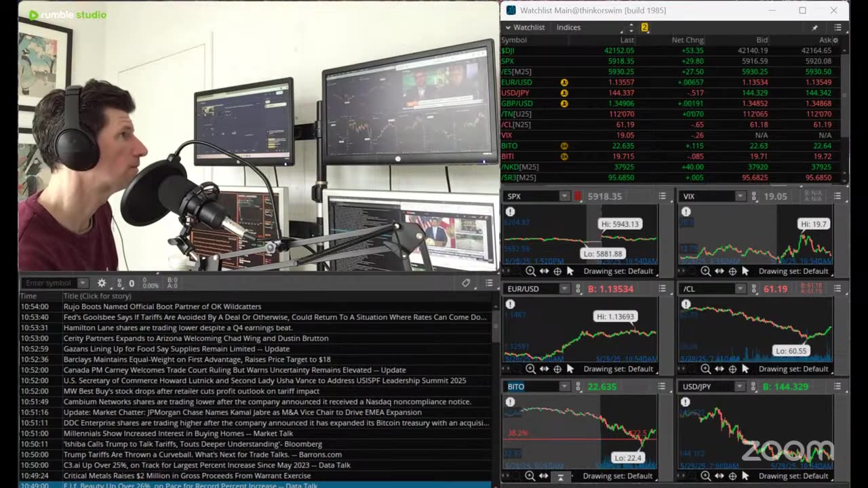Click the SPX chart zoom magnifier tool

[530, 271]
